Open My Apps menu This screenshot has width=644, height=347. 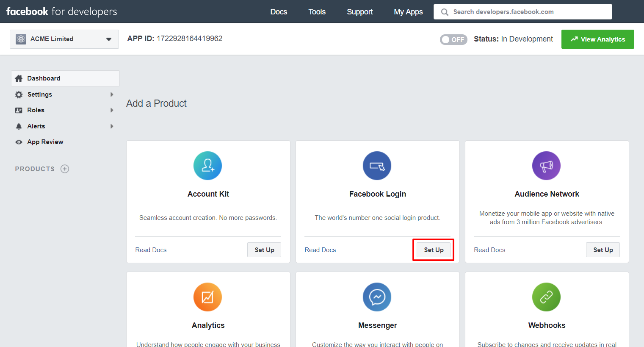408,12
